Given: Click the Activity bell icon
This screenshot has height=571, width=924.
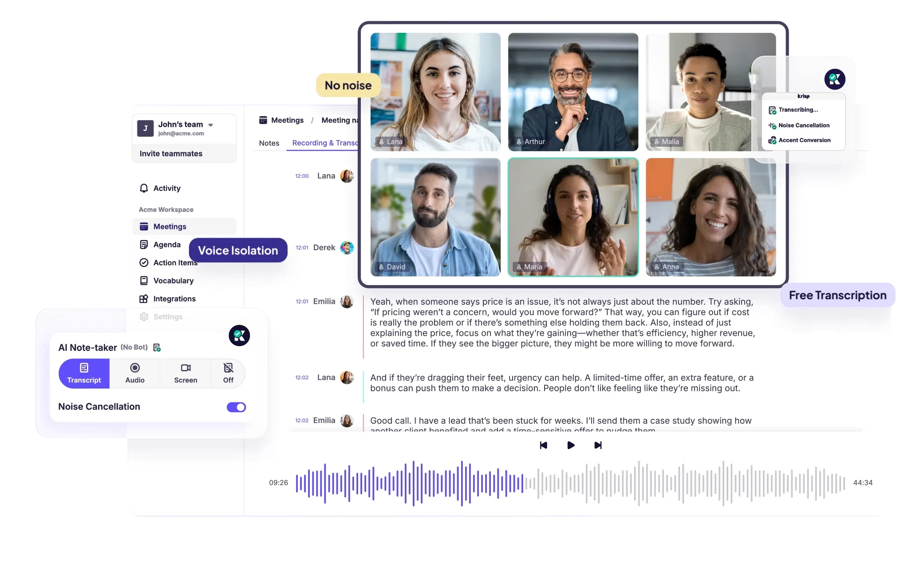Looking at the screenshot, I should point(144,188).
